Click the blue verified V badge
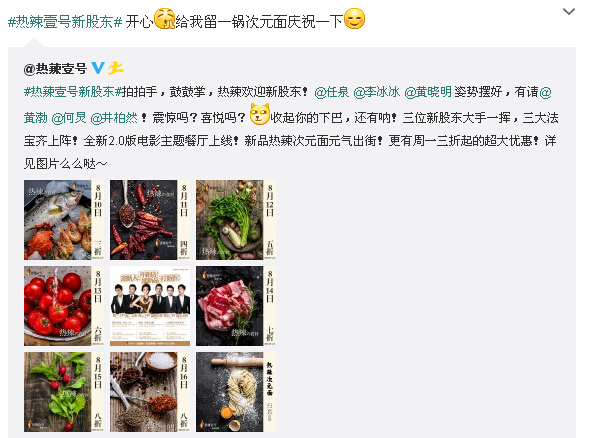The height and width of the screenshot is (438, 591). click(98, 68)
